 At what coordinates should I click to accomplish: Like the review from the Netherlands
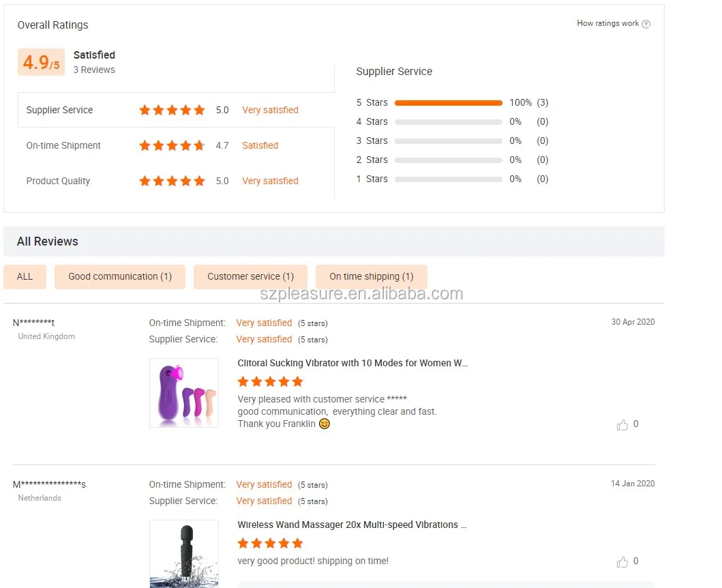pos(622,562)
